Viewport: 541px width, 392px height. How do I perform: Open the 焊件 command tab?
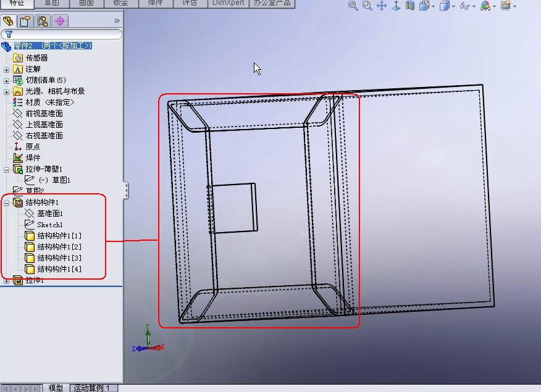tap(155, 3)
